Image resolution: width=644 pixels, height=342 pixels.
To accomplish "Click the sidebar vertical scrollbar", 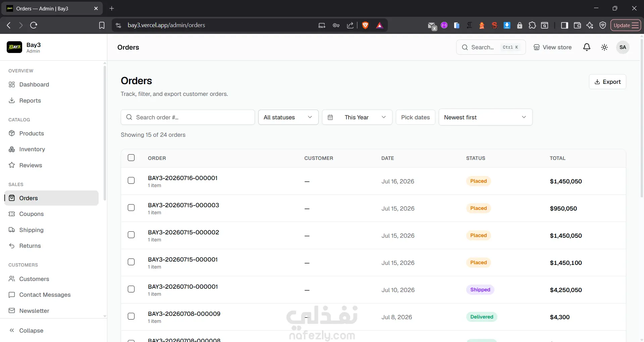I will [105, 133].
